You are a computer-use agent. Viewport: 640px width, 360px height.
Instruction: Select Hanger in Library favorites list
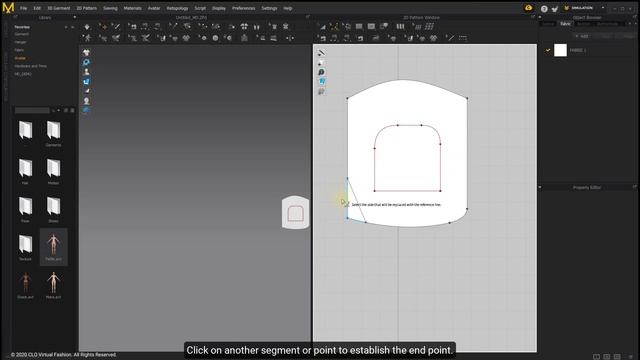coord(20,42)
